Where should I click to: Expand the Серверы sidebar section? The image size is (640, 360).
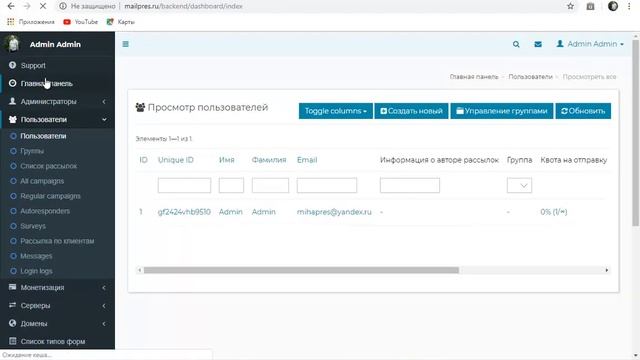(x=57, y=305)
